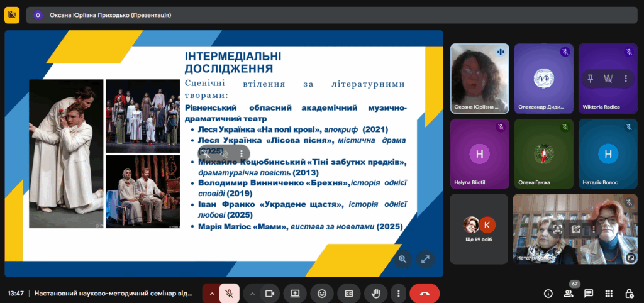Expand video settings arrow beside camera
Screen dimensions: 644x303
click(252, 293)
